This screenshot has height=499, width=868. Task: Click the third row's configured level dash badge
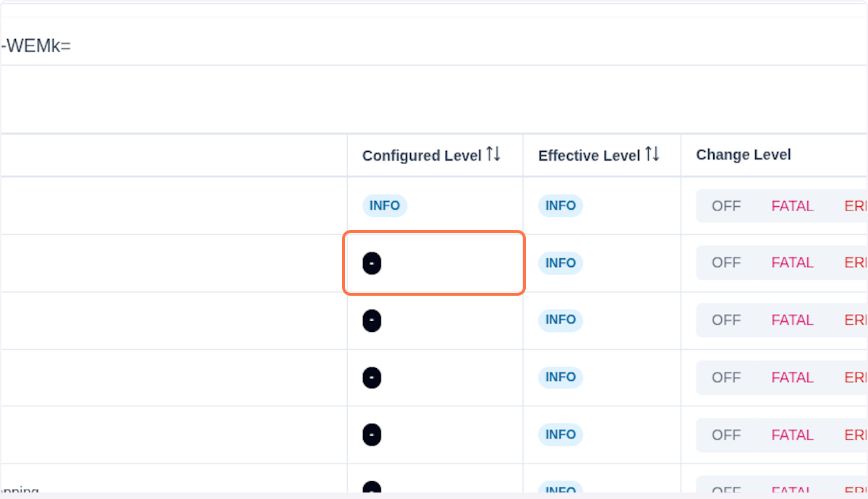[372, 320]
